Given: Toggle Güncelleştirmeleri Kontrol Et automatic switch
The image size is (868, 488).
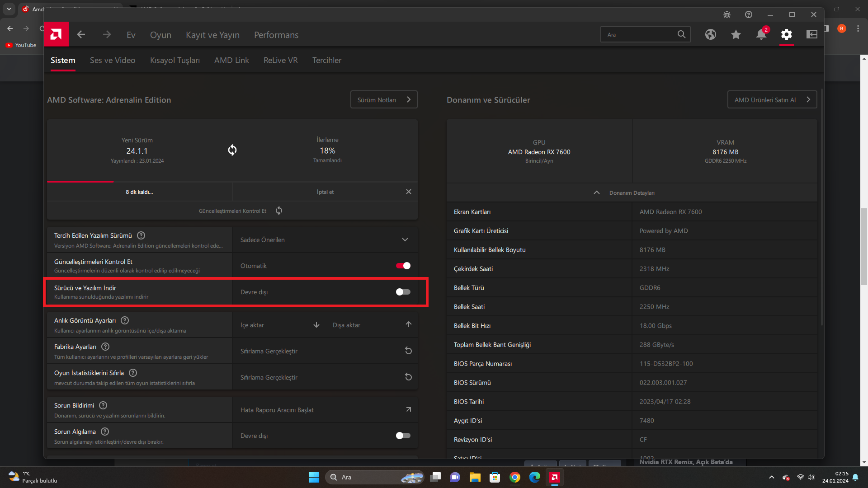Looking at the screenshot, I should [403, 266].
